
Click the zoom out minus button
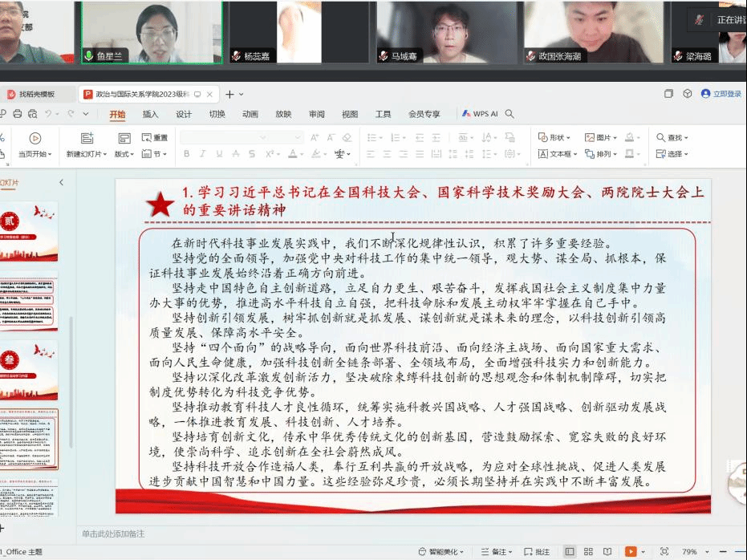(x=723, y=552)
